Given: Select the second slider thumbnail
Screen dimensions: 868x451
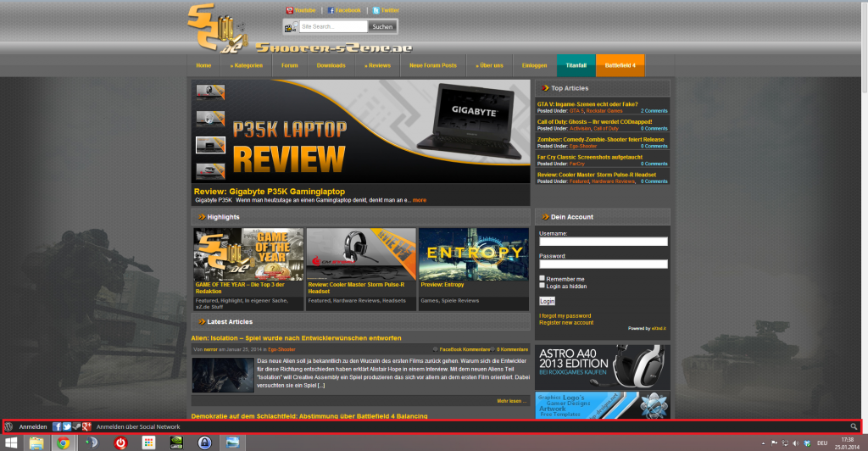Looking at the screenshot, I should click(210, 119).
